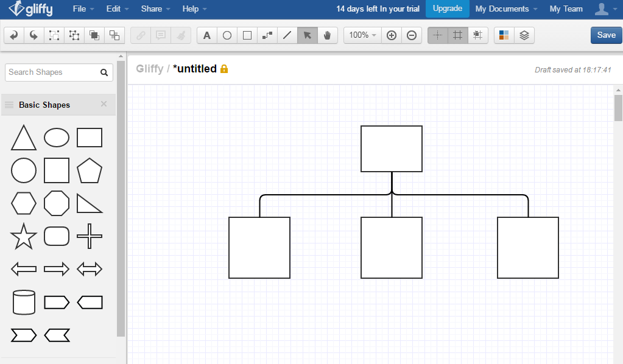Click the shapes panel scrollbar
The height and width of the screenshot is (364, 623).
pyautogui.click(x=121, y=198)
